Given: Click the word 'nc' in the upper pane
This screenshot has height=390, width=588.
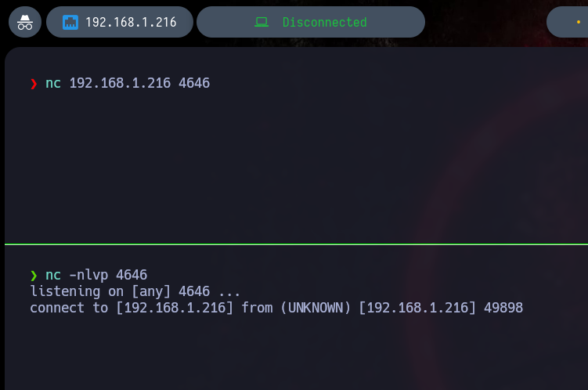Looking at the screenshot, I should click(53, 83).
